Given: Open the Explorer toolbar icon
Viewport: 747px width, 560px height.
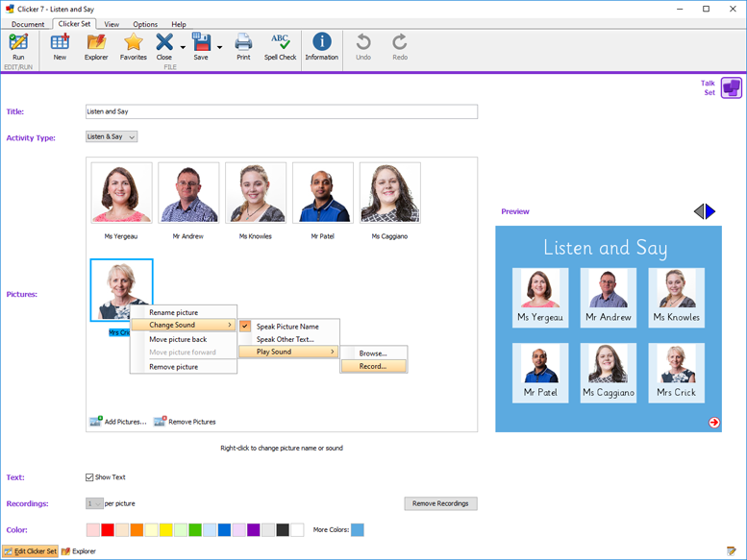Looking at the screenshot, I should [96, 46].
